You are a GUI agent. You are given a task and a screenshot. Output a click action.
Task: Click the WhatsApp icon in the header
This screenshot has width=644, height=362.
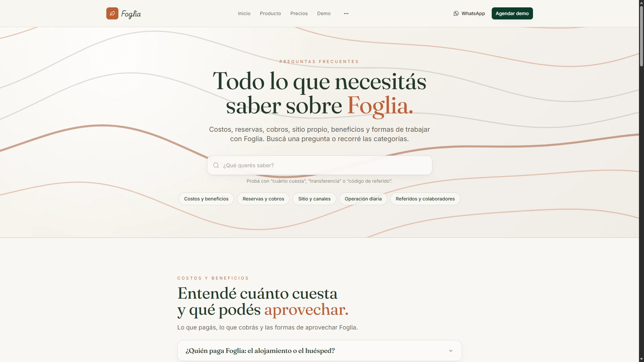tap(456, 13)
